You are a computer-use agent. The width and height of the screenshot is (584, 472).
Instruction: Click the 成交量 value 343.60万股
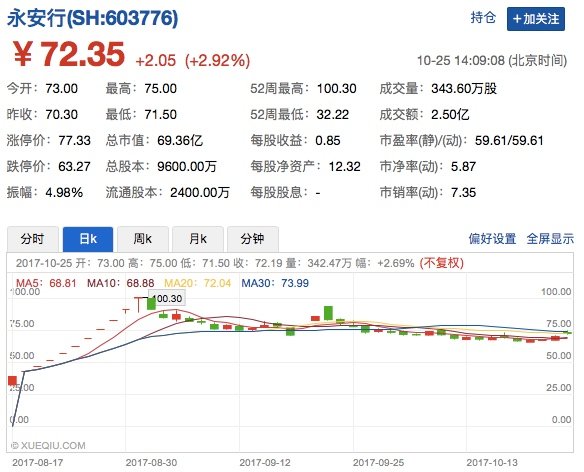pos(464,89)
